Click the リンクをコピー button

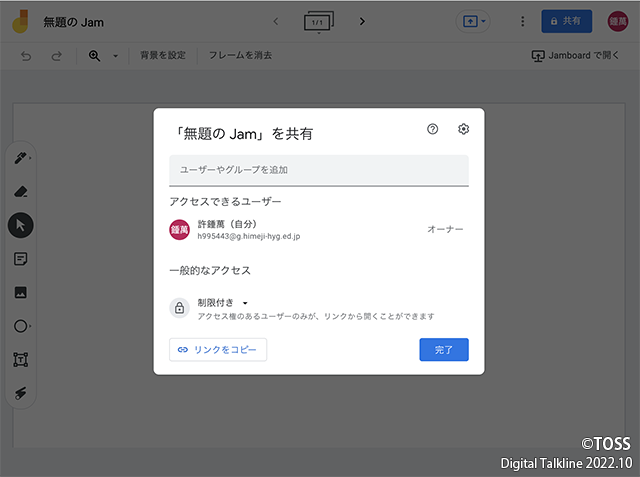pyautogui.click(x=218, y=349)
